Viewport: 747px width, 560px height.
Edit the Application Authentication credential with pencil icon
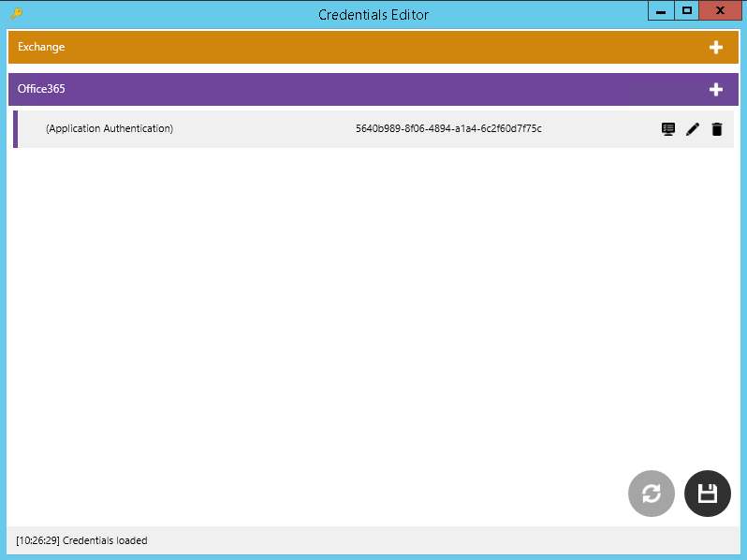[693, 129]
